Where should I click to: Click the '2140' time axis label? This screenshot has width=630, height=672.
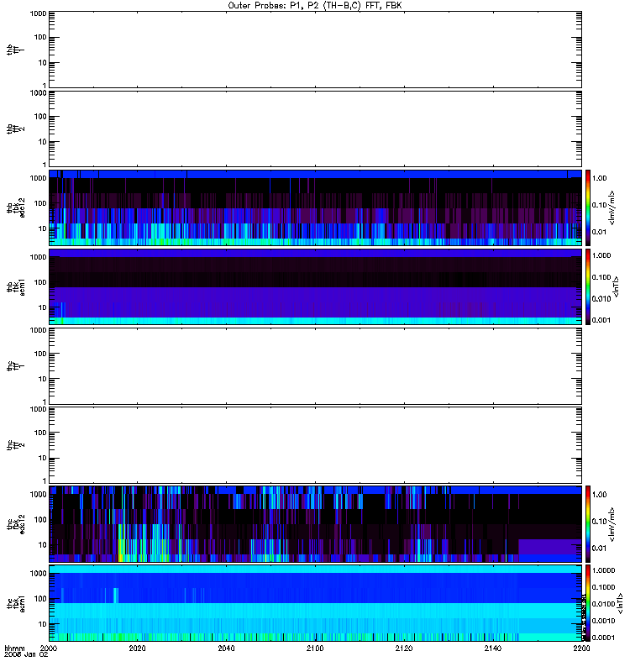pyautogui.click(x=493, y=648)
